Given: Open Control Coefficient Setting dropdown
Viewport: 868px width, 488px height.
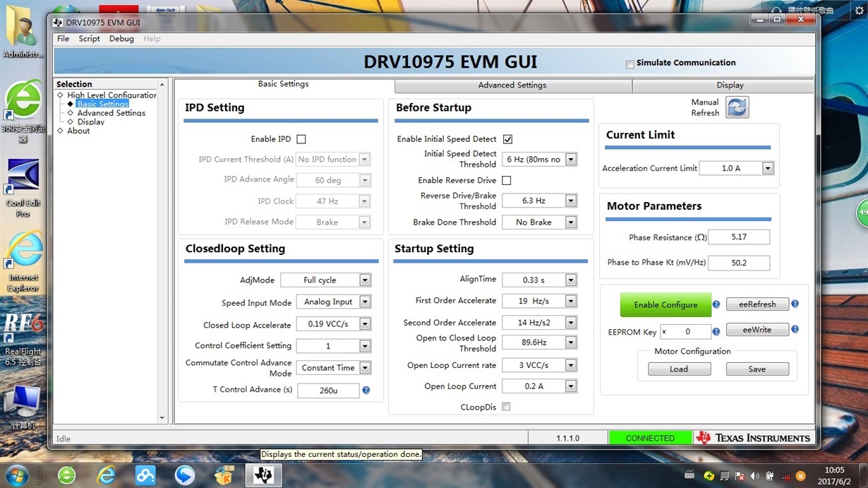Looking at the screenshot, I should [365, 346].
